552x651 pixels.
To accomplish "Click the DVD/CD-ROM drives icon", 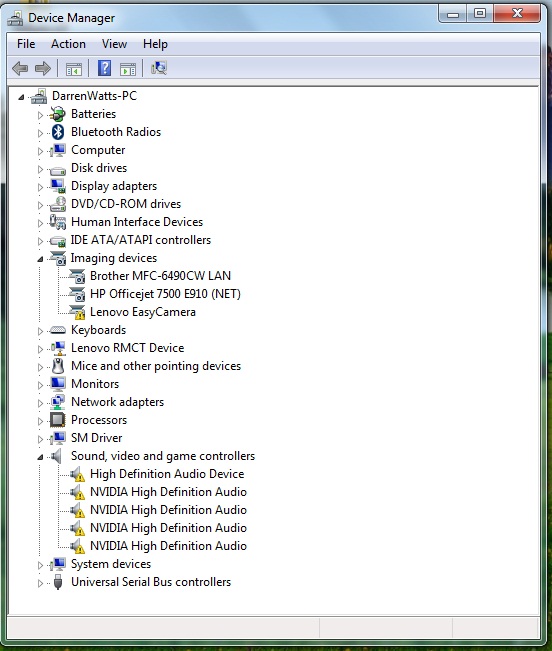I will tap(58, 204).
